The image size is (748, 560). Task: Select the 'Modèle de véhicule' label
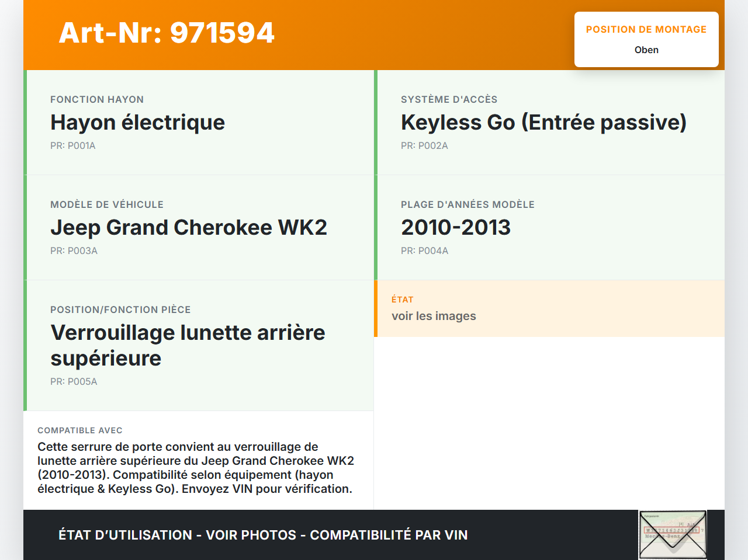tap(107, 205)
